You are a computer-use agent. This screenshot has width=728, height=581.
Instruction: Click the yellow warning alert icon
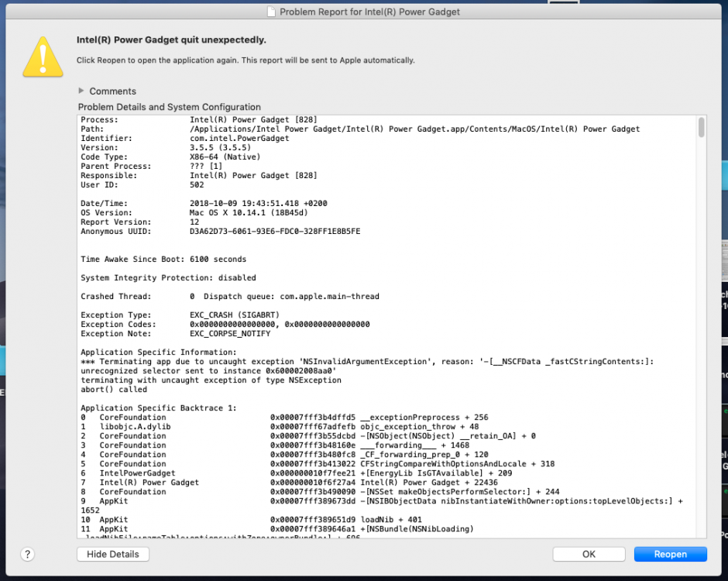pyautogui.click(x=43, y=57)
